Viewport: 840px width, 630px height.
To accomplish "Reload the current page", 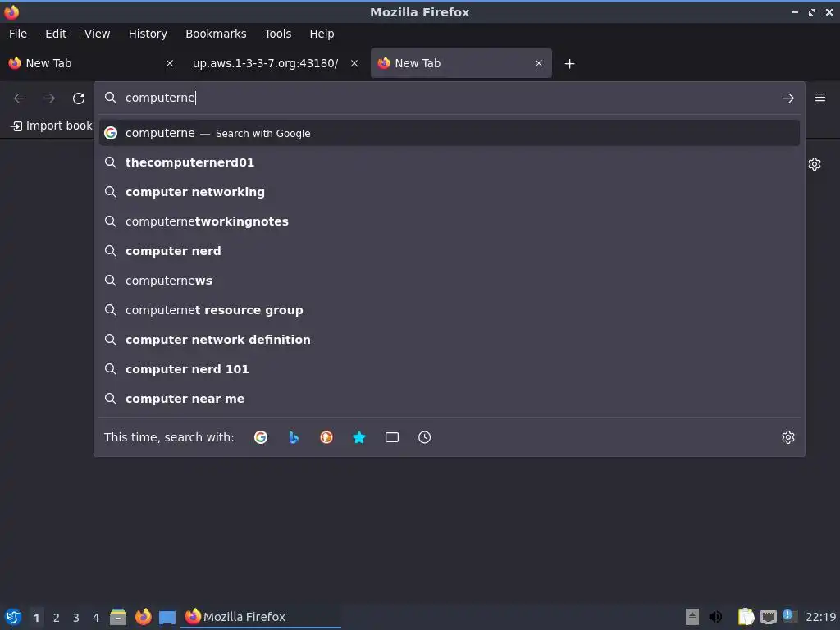I will (x=79, y=98).
